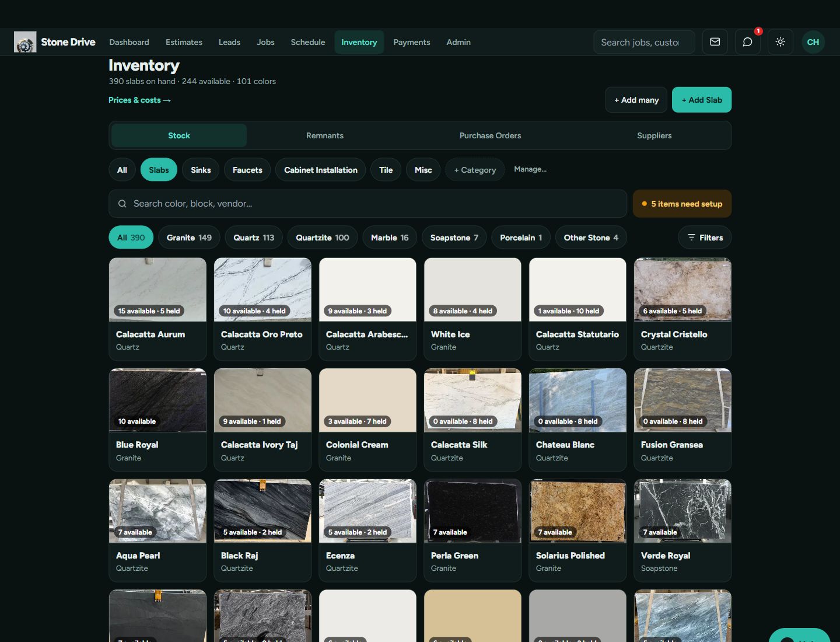Follow the Prices & costs link
Screen dimensions: 840x642
[x=139, y=100]
